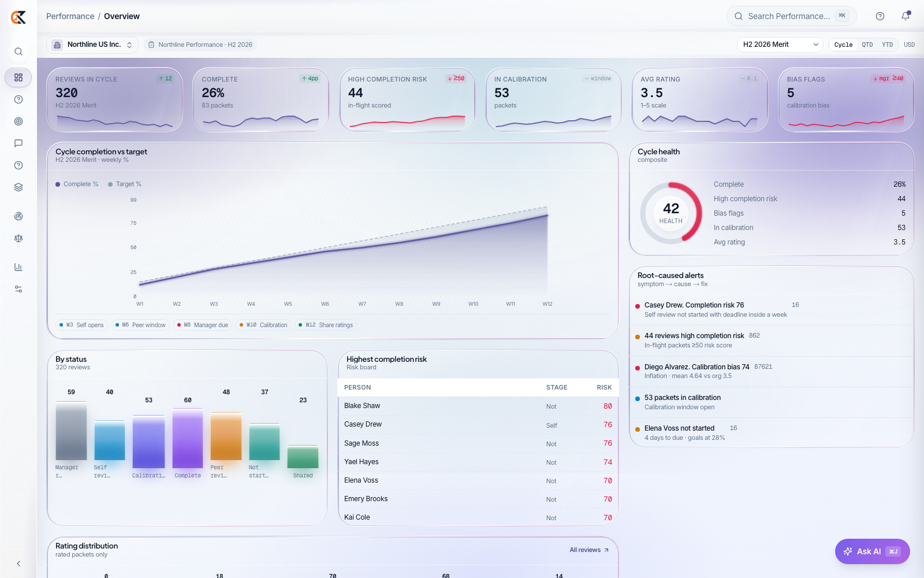Click the green Shared status bar

pos(303,457)
